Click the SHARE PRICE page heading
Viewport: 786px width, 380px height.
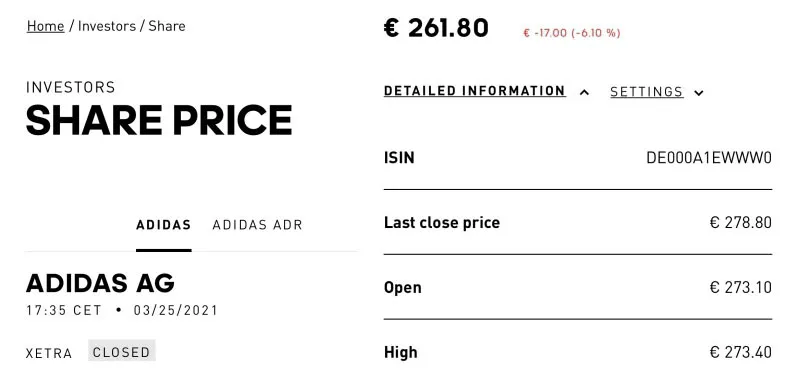[159, 121]
